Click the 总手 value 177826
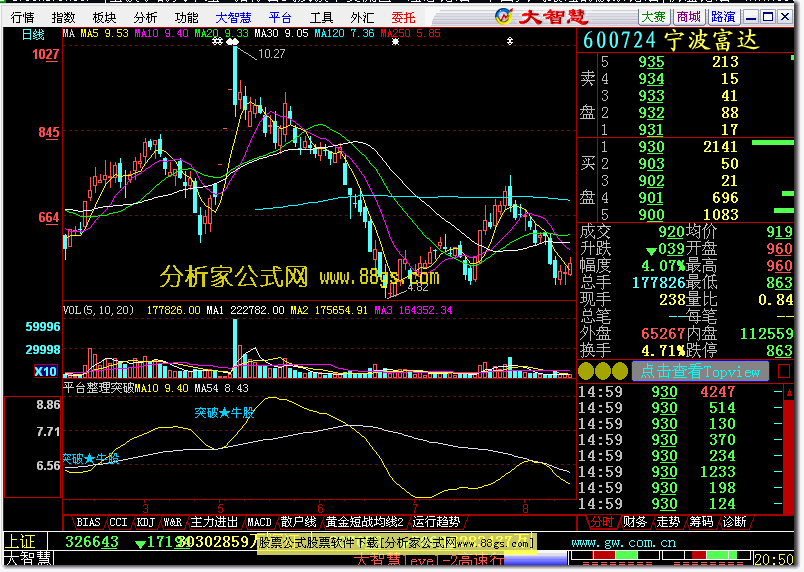The height and width of the screenshot is (572, 804). (x=658, y=282)
